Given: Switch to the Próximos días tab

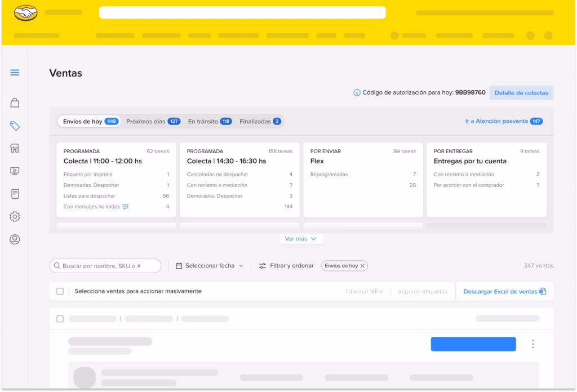Looking at the screenshot, I should [153, 121].
